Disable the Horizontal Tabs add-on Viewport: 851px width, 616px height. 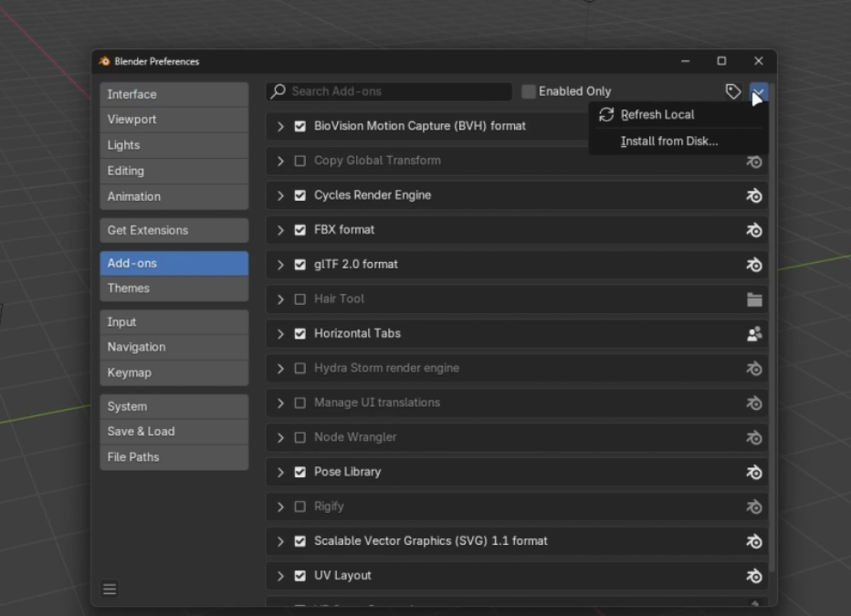click(300, 333)
